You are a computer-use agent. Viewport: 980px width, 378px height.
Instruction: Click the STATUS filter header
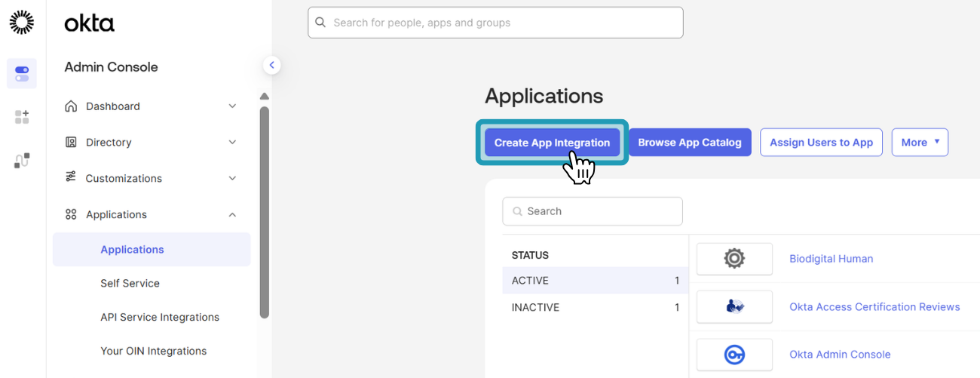coord(530,255)
